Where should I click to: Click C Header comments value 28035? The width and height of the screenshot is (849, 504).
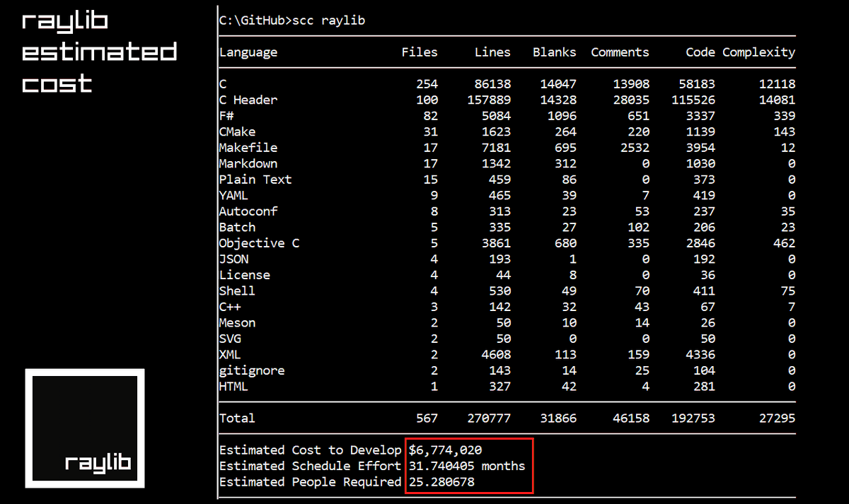631,100
